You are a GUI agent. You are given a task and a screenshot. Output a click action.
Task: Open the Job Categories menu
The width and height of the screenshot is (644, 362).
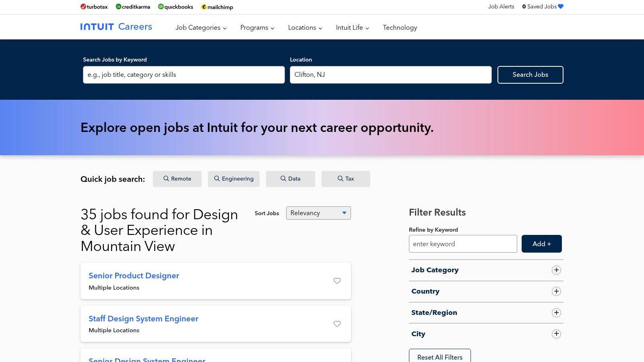pos(201,28)
